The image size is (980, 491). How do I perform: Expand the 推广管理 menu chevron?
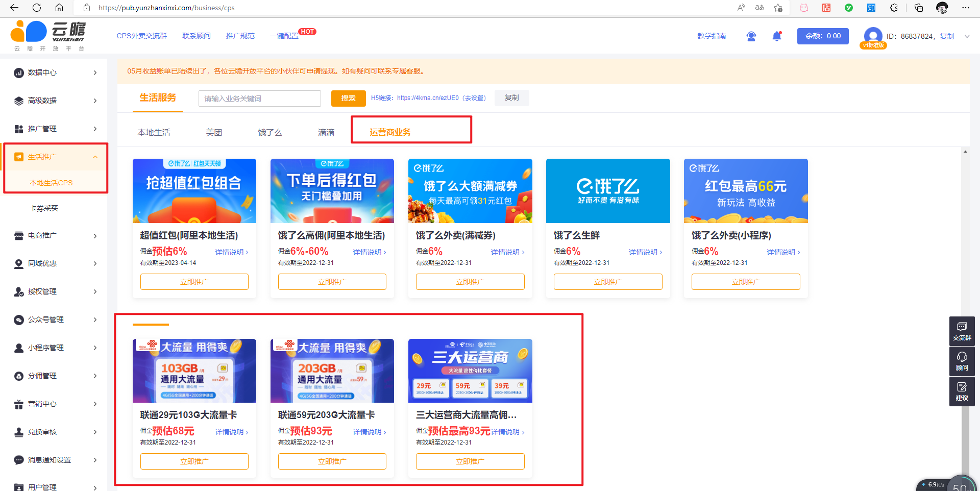point(95,129)
